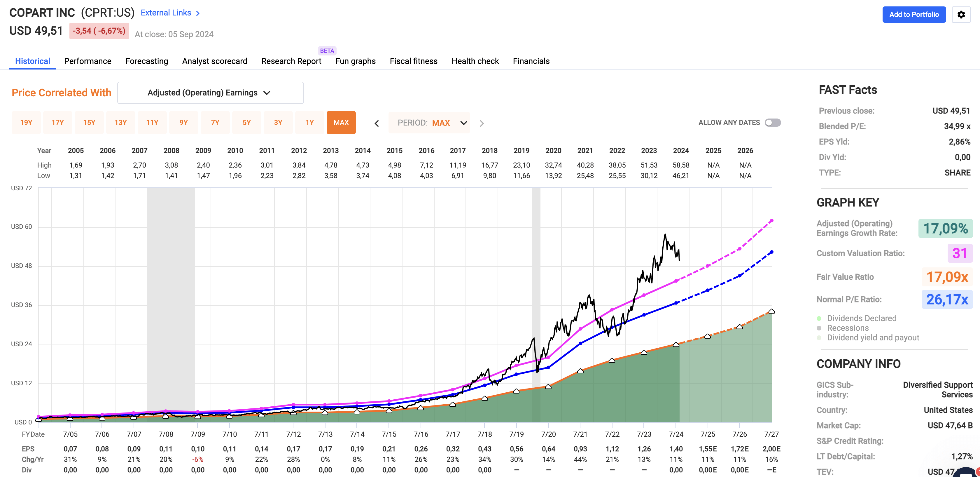Screen dimensions: 980x477
Task: Select the Analyst scorecard tab
Action: pos(214,61)
